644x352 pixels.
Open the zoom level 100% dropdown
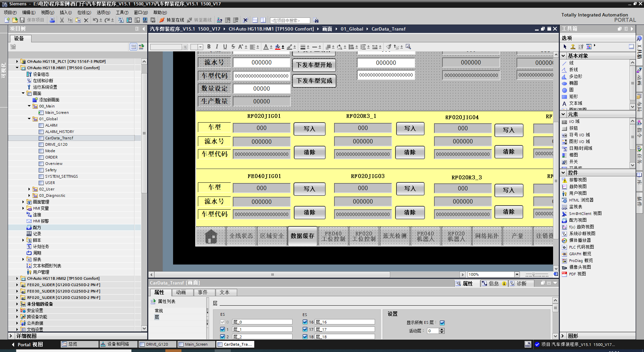tap(517, 274)
